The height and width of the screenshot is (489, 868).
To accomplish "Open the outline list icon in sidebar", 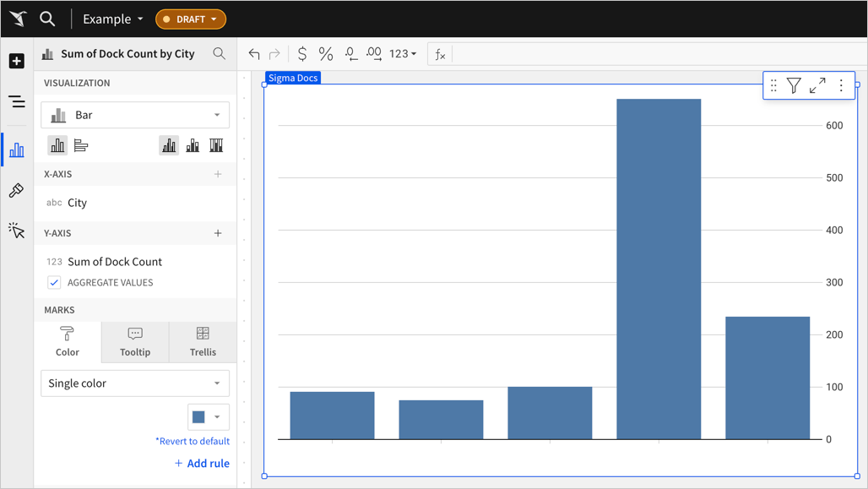I will tap(17, 102).
